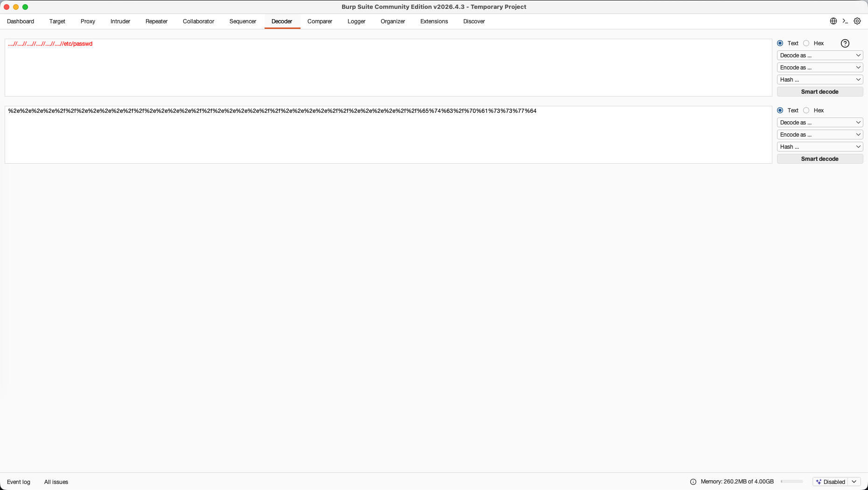Click the AI sparkle Disabled icon

819,482
